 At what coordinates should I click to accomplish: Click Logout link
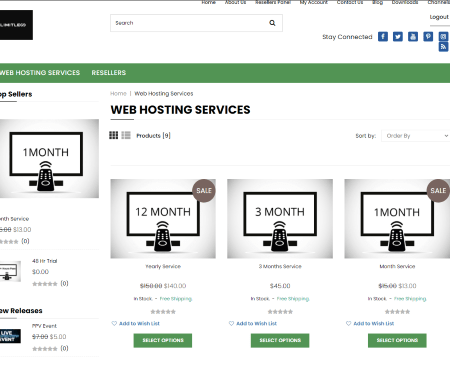tap(439, 17)
